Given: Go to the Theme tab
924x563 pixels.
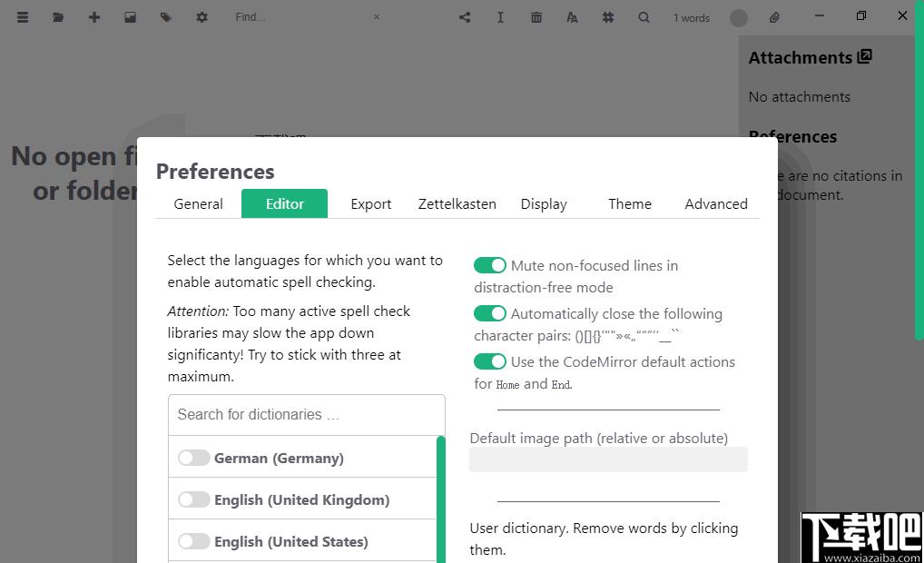Looking at the screenshot, I should click(x=630, y=204).
